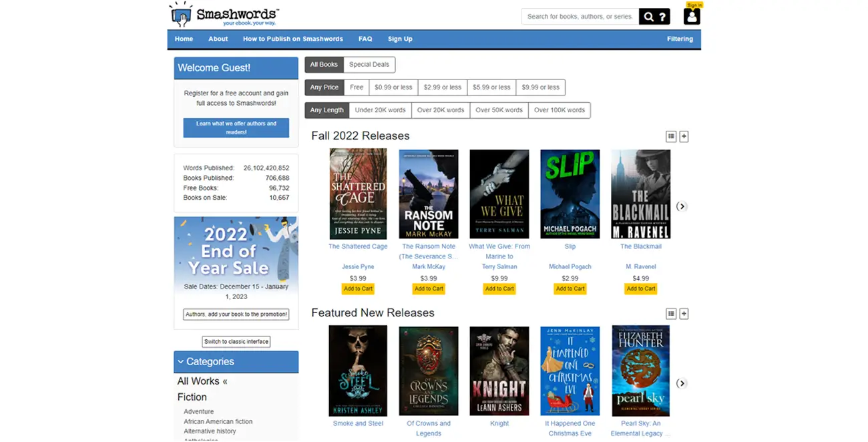Click the book search input field
This screenshot has height=442, width=868.
coord(580,16)
